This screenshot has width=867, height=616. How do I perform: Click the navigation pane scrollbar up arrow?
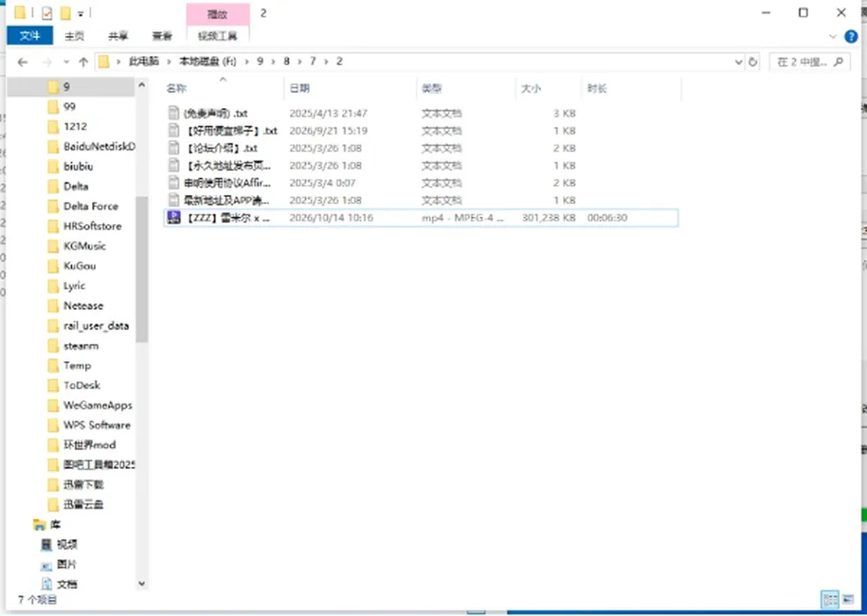tap(142, 85)
